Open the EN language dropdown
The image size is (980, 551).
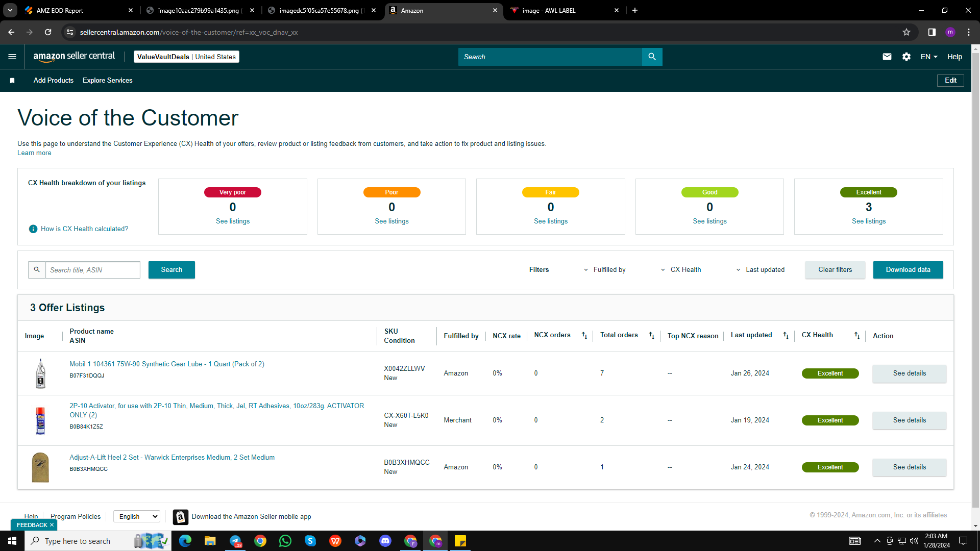[929, 57]
